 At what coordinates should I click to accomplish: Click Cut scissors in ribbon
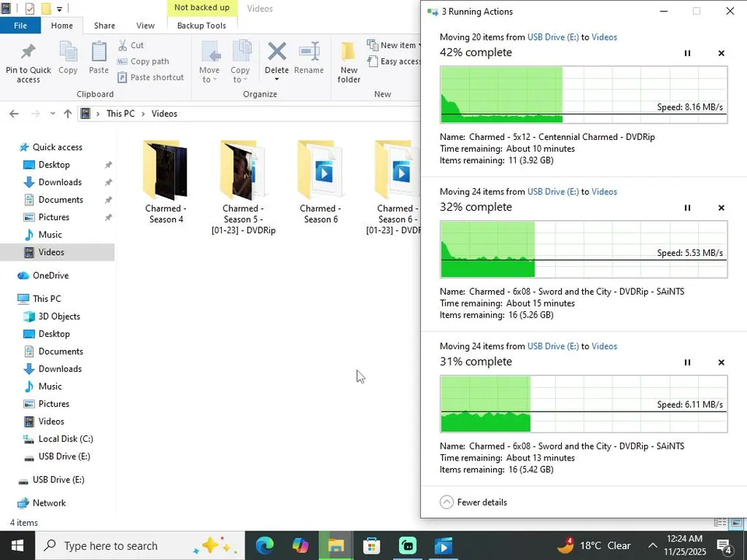tap(131, 45)
